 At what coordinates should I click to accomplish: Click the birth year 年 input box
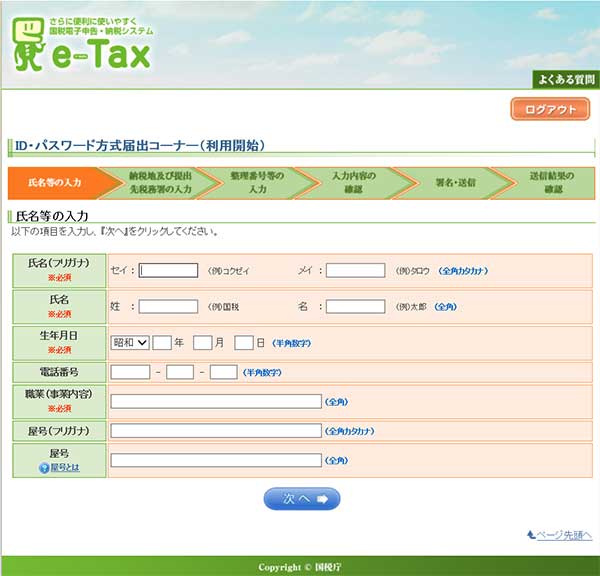click(163, 342)
